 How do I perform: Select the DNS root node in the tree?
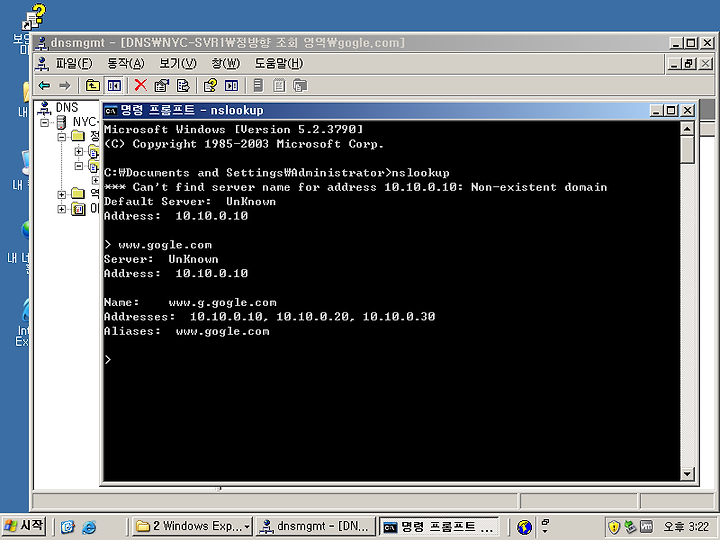[67, 107]
